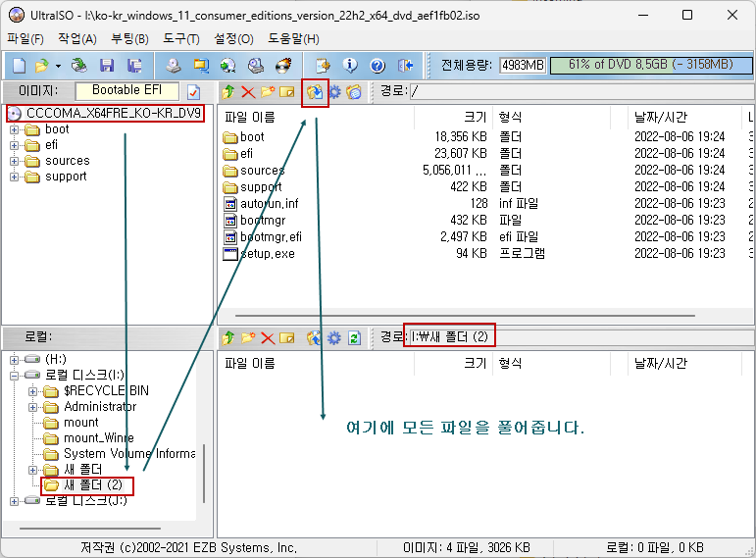
Task: Create new folder in image pane
Action: (268, 91)
